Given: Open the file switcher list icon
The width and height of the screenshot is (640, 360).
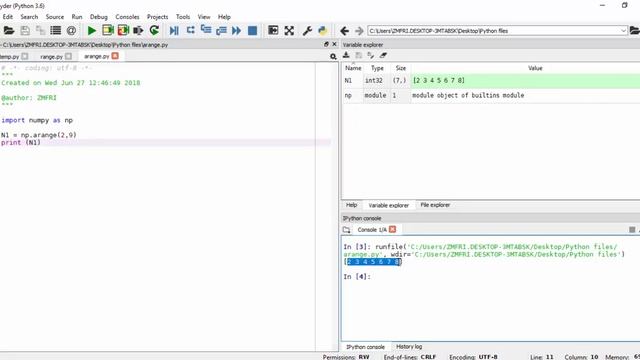Looking at the screenshot, I should pyautogui.click(x=56, y=31).
